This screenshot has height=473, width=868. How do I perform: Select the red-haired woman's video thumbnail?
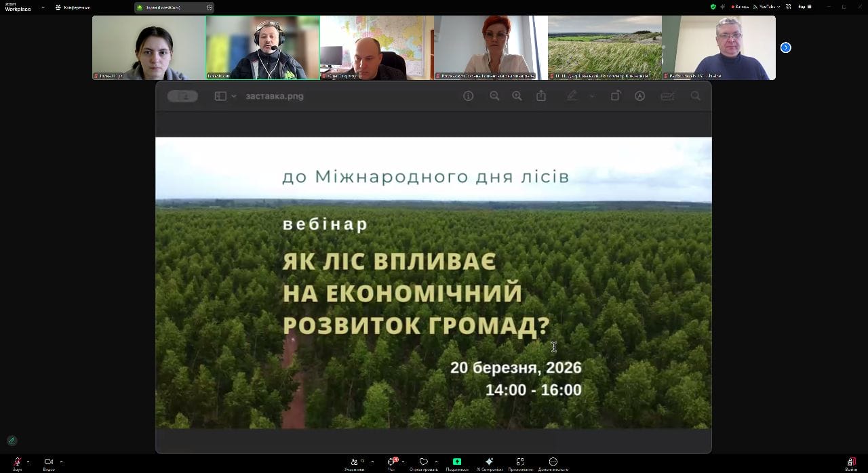[x=490, y=47]
